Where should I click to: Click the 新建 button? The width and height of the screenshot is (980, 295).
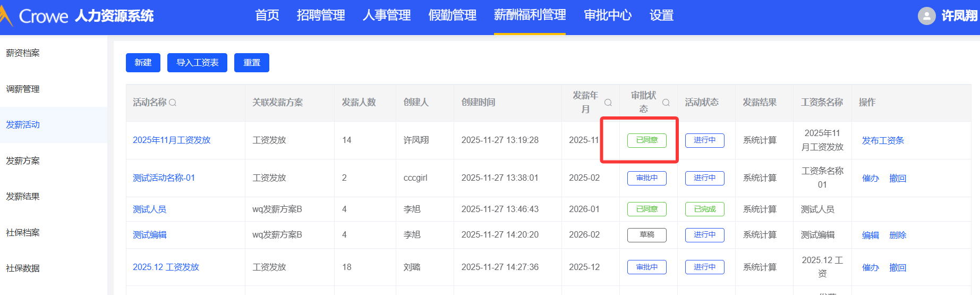click(x=143, y=63)
